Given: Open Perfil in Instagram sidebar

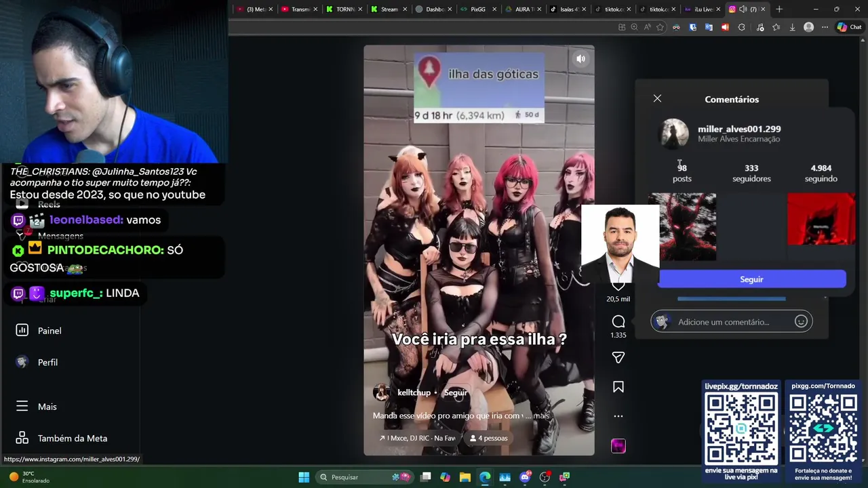Looking at the screenshot, I should point(47,363).
